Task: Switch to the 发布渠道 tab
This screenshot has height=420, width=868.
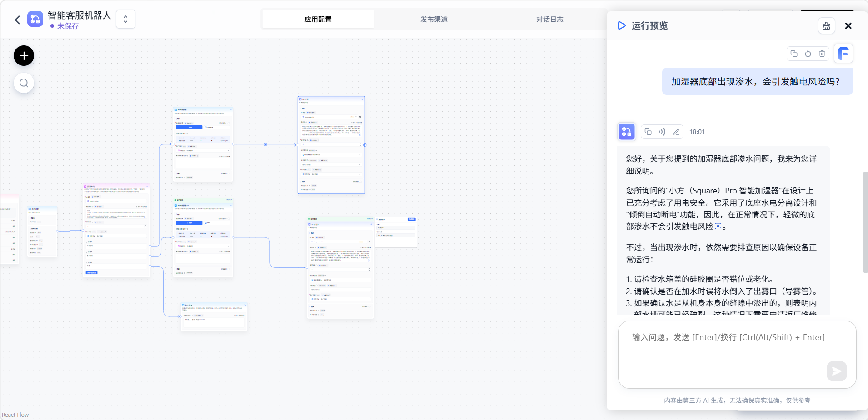Action: tap(434, 19)
